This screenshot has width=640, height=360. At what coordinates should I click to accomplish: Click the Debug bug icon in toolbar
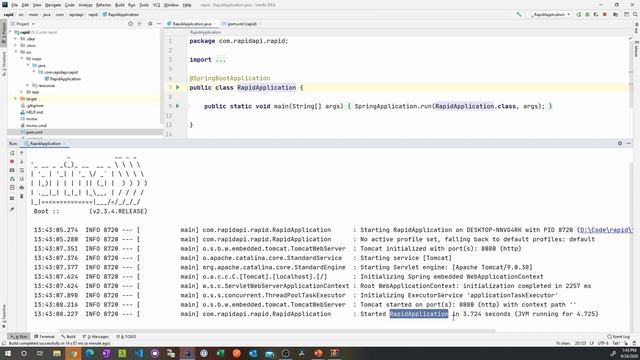tap(587, 14)
